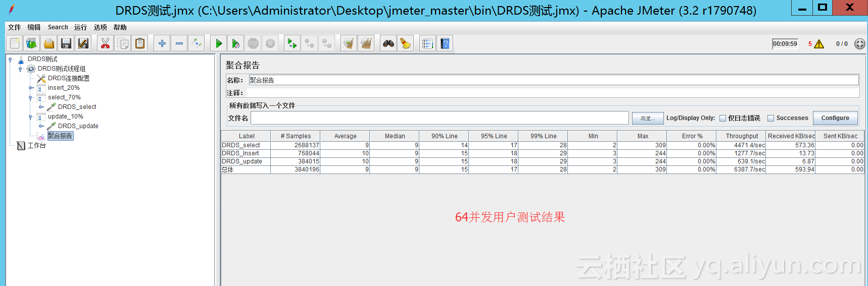Click the yellow warning triangle error indicator

(819, 44)
